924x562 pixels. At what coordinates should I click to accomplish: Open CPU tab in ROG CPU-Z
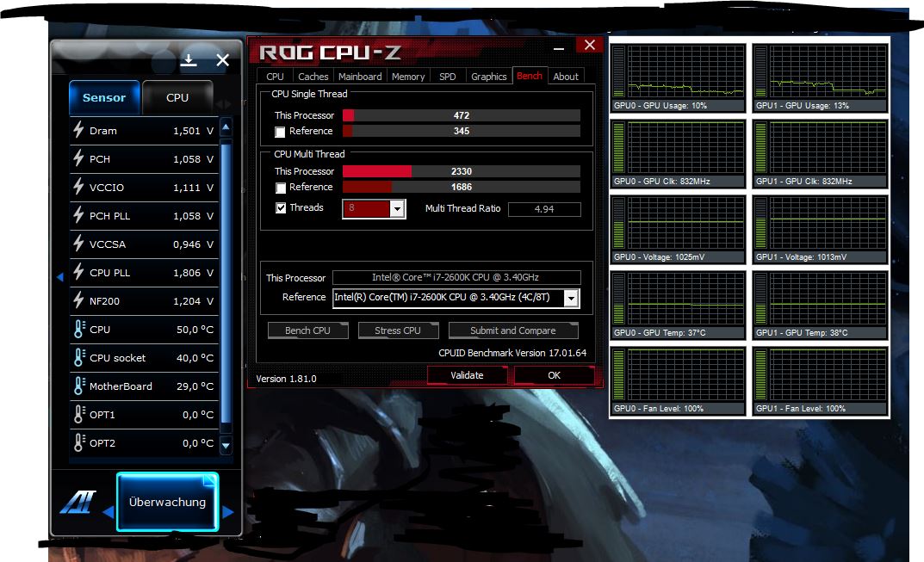[276, 77]
